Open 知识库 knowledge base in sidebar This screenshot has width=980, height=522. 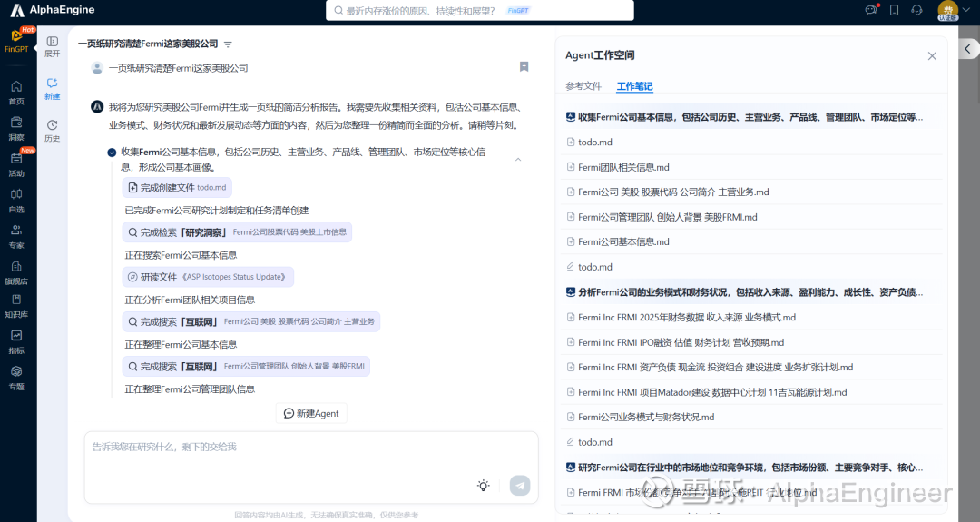(x=17, y=306)
